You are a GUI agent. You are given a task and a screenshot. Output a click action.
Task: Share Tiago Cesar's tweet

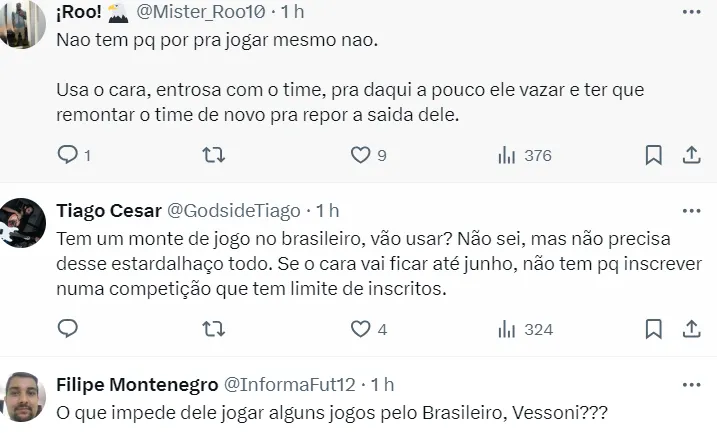(691, 328)
